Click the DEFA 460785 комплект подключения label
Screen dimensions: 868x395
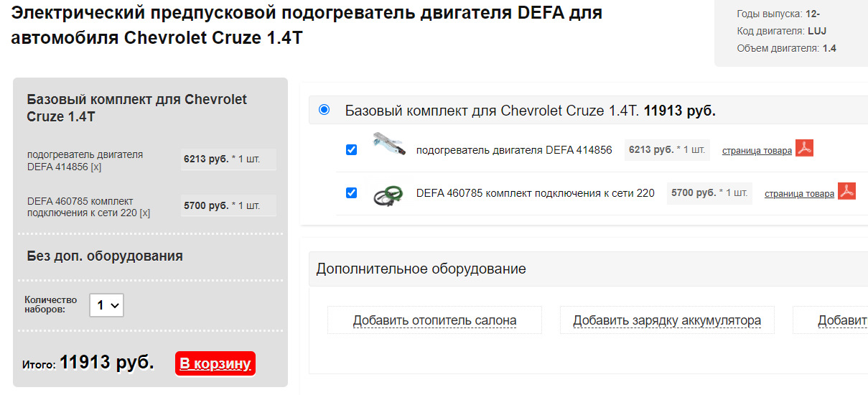click(x=536, y=193)
